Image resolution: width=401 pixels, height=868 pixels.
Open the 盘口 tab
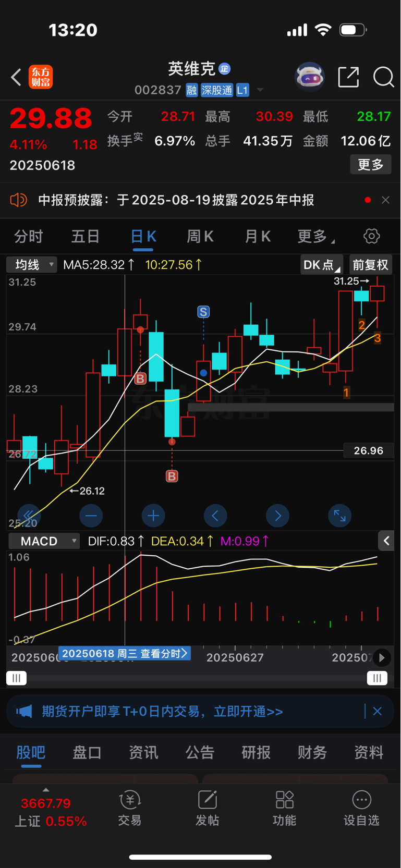click(x=87, y=752)
